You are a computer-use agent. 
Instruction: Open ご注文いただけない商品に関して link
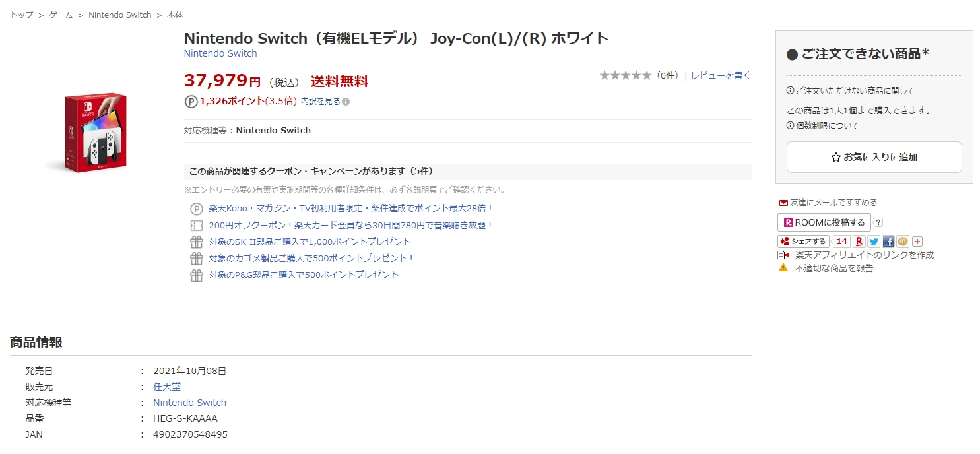[855, 90]
